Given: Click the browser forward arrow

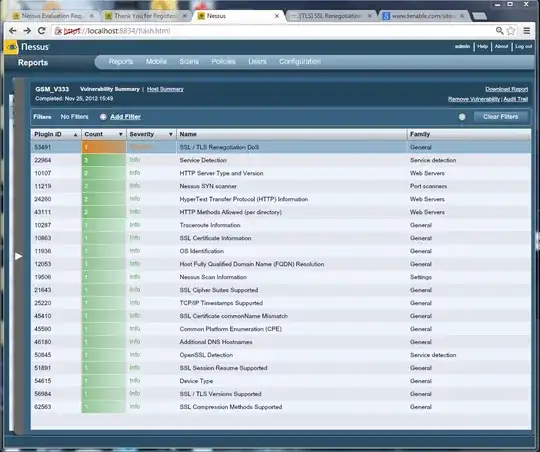Looking at the screenshot, I should click(x=27, y=31).
